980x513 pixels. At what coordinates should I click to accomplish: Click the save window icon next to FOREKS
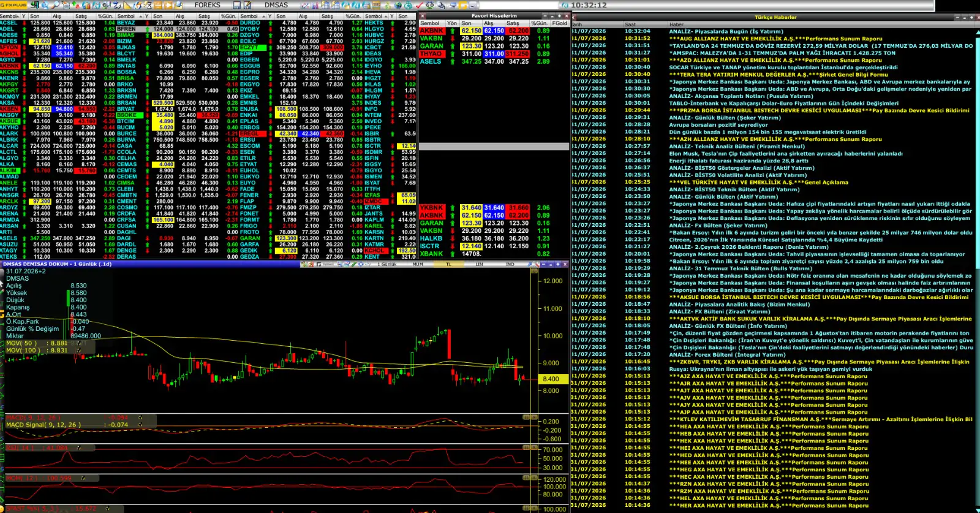(x=236, y=5)
